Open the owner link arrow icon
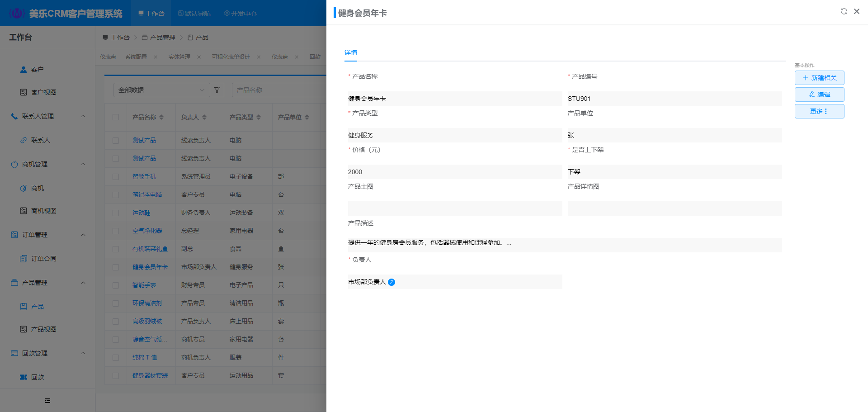 392,282
